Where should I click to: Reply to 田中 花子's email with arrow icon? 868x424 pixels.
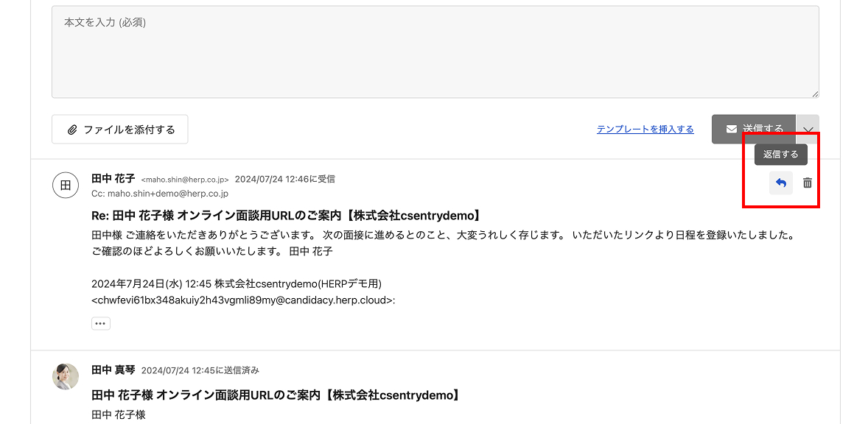point(780,183)
